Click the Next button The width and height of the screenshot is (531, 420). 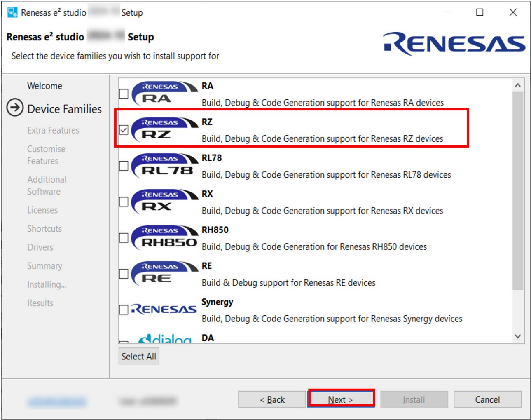tap(341, 399)
